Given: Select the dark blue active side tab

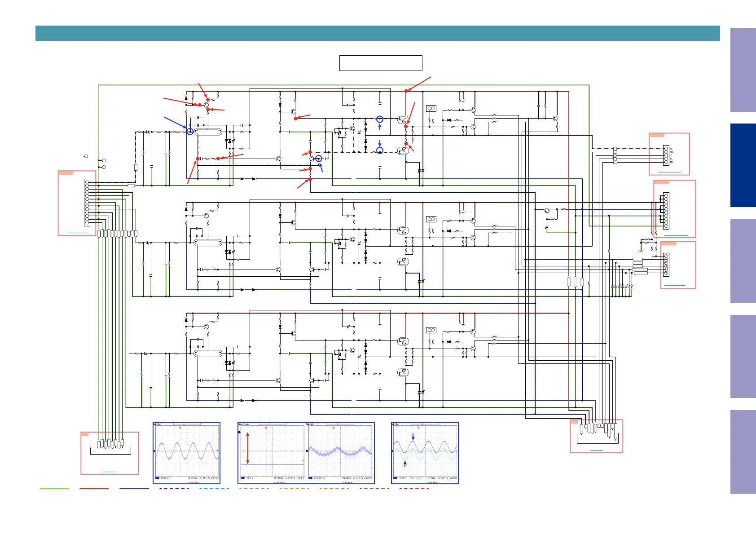Looking at the screenshot, I should [743, 165].
